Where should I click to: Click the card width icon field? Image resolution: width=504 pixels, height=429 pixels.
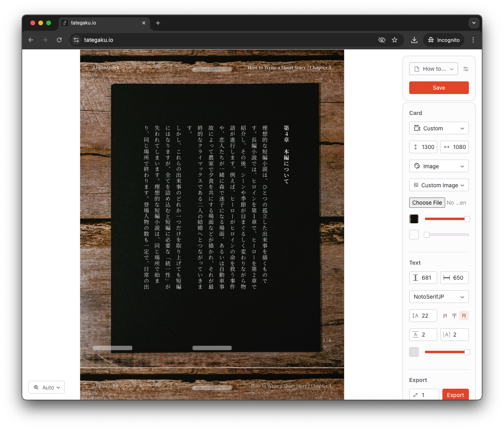point(455,147)
